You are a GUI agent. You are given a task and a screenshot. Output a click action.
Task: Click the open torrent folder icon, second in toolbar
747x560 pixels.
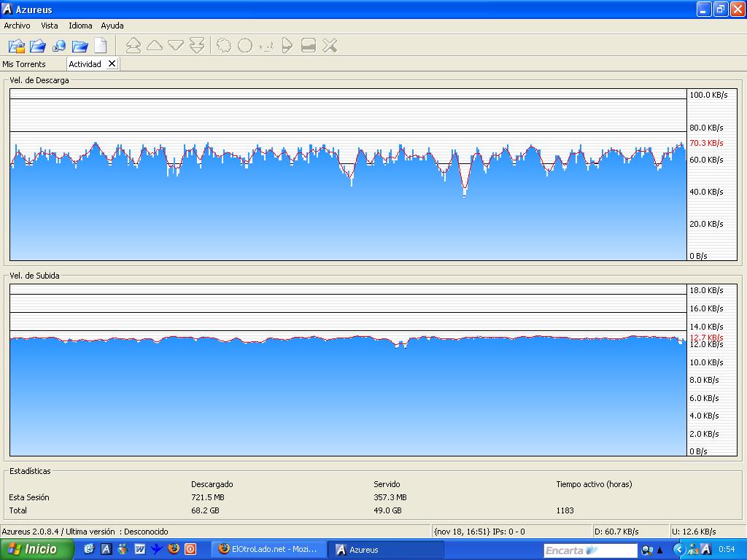pyautogui.click(x=38, y=46)
